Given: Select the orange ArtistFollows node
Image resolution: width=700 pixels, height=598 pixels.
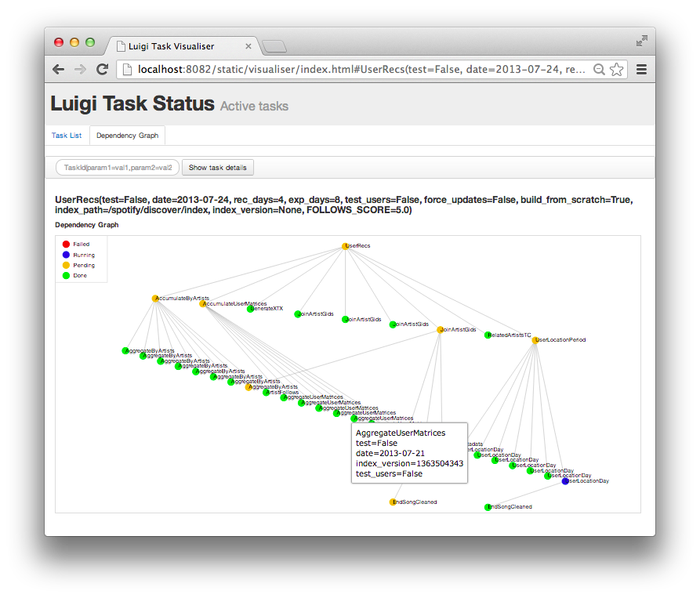Looking at the screenshot, I should [x=265, y=393].
